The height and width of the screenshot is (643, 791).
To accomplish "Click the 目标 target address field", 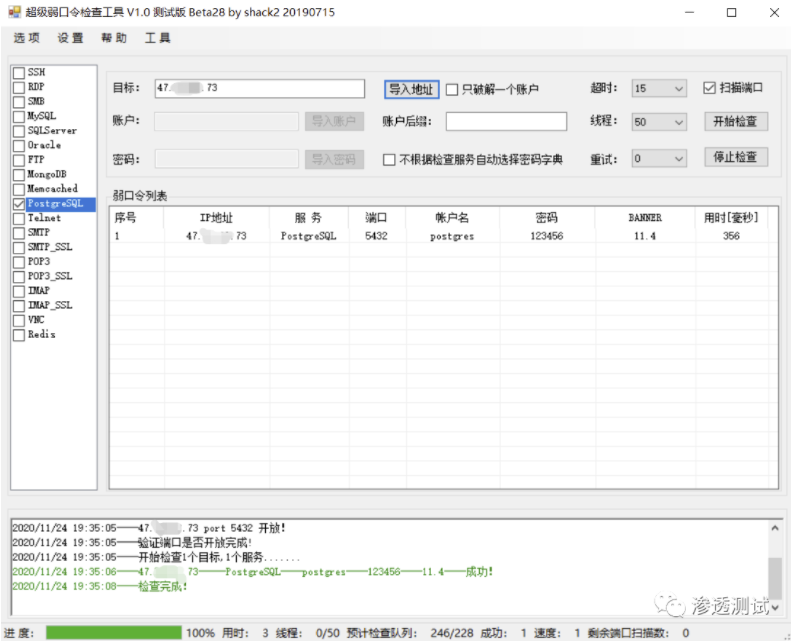I will 259,89.
